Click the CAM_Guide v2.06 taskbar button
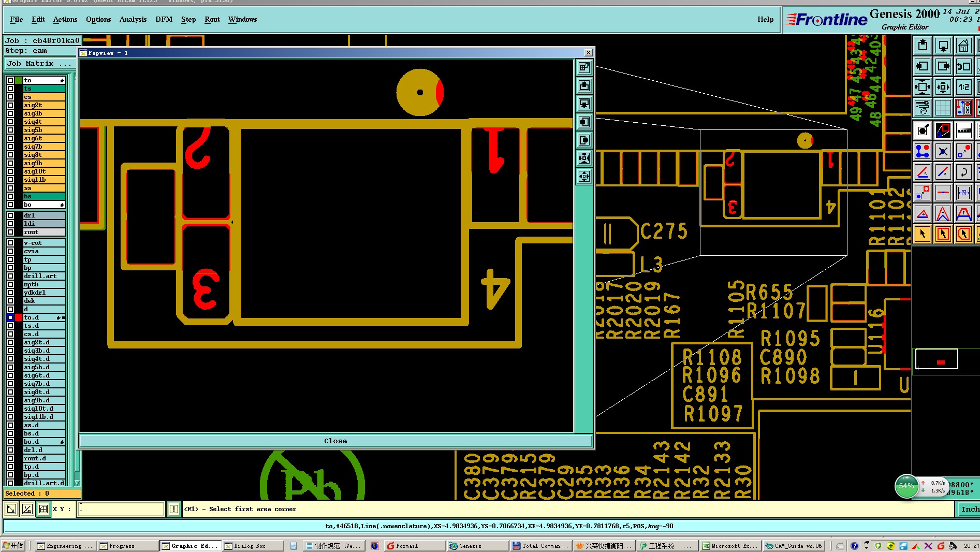 (x=794, y=546)
